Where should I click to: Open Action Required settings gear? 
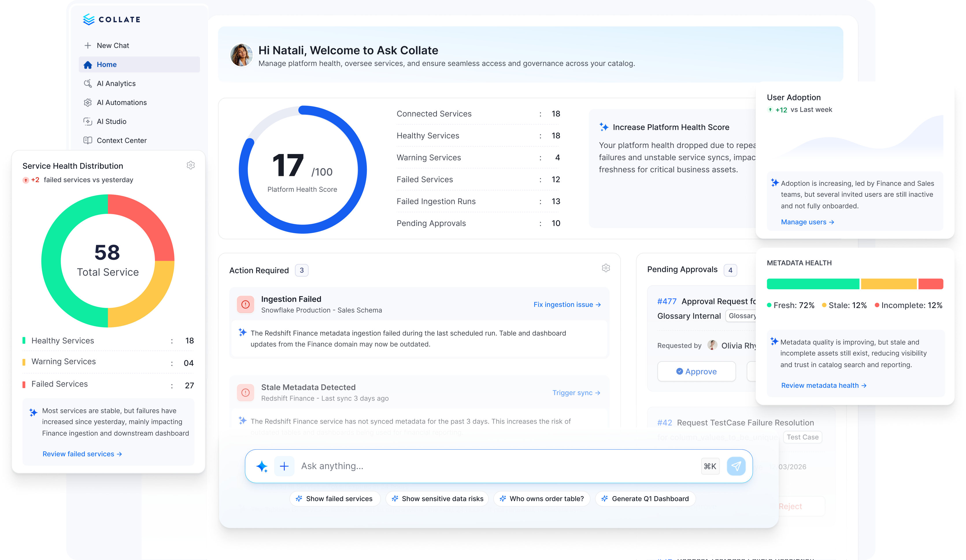[606, 268]
